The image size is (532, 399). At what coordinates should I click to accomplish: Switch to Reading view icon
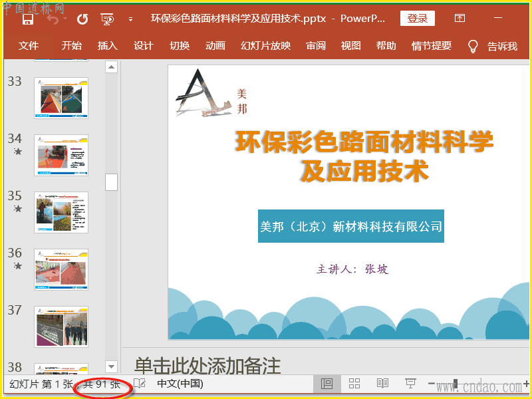point(383,384)
